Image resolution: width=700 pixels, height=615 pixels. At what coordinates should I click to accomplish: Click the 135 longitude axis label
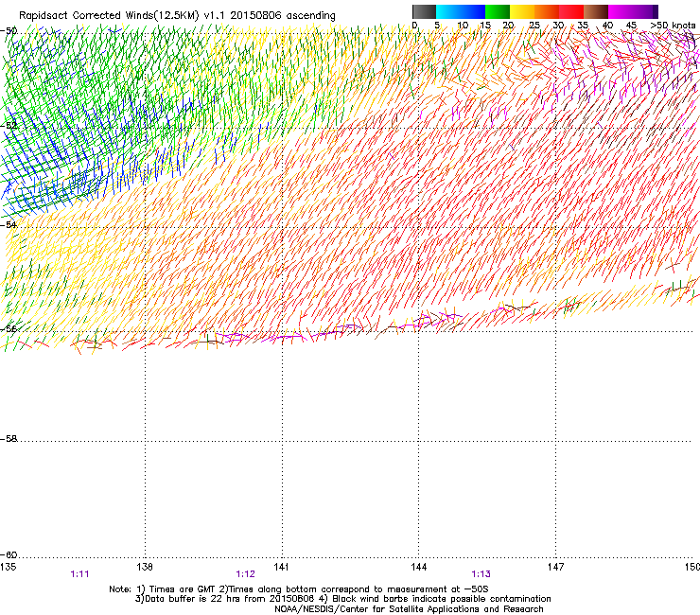pos(8,567)
